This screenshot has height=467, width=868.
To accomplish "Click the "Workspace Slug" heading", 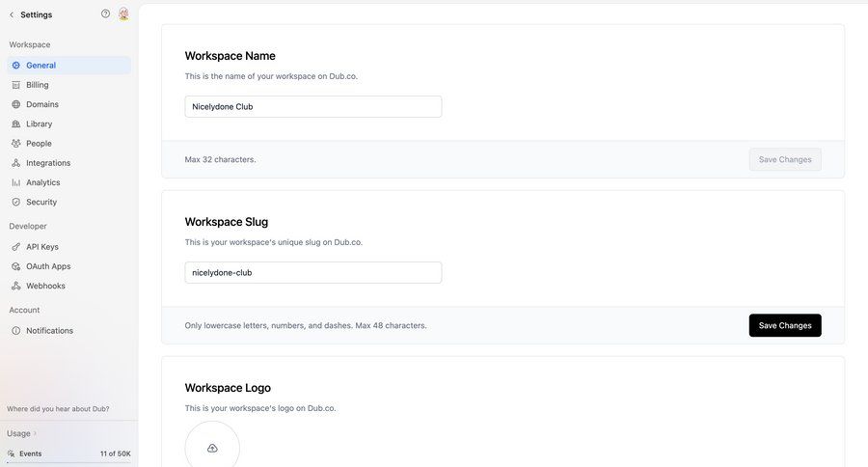I will [x=227, y=222].
